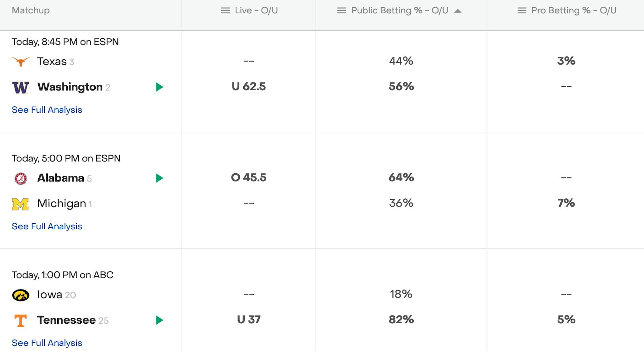Viewport: 644px width, 351px height.
Task: Click the Alabama Crimson Tide logo
Action: pos(21,178)
